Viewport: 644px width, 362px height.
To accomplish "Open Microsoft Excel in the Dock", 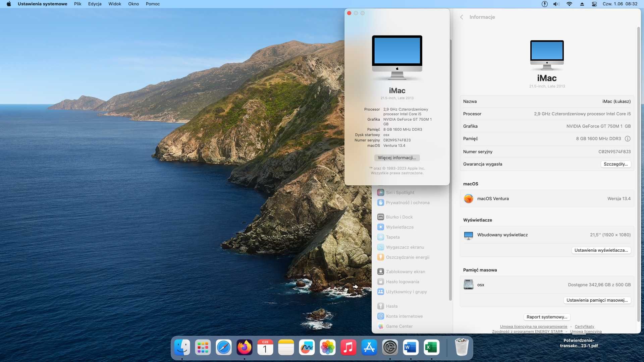I will (432, 347).
